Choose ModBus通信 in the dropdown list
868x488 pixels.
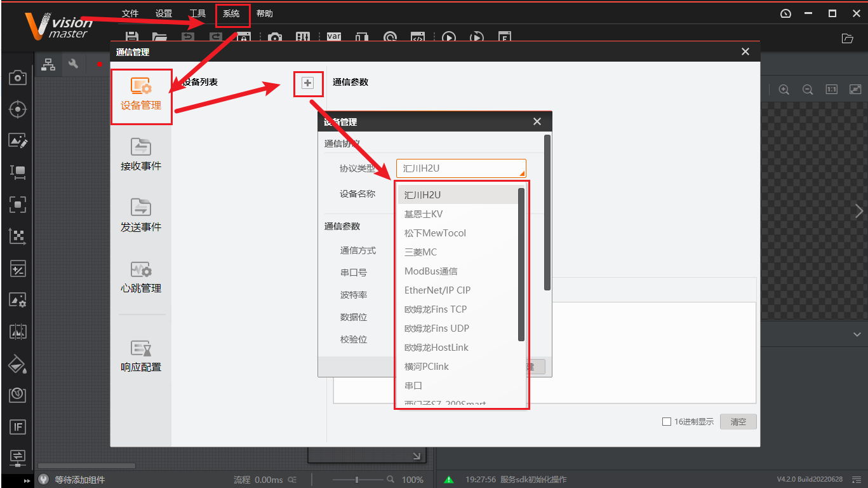tap(431, 271)
